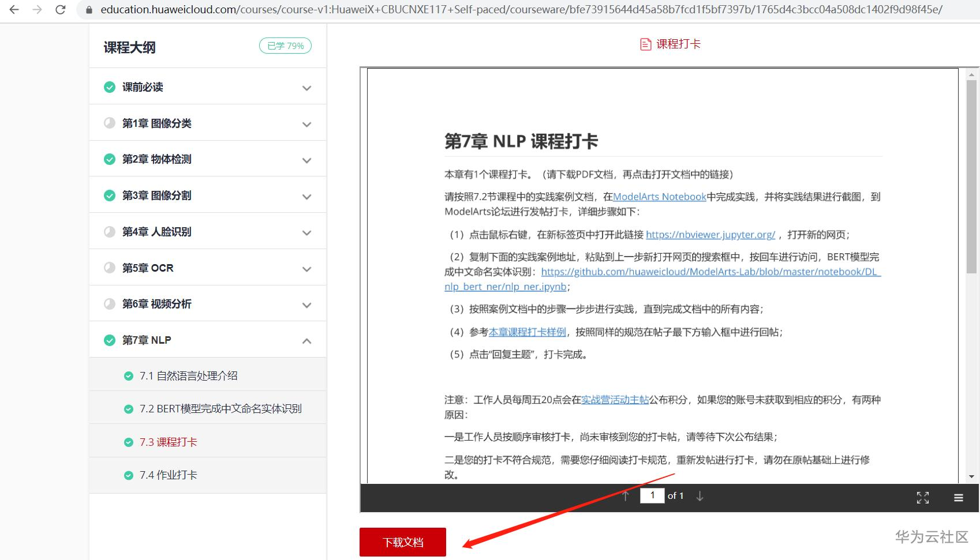Click the 第1章 图像分类 status icon
The height and width of the screenshot is (560, 980).
pos(110,123)
